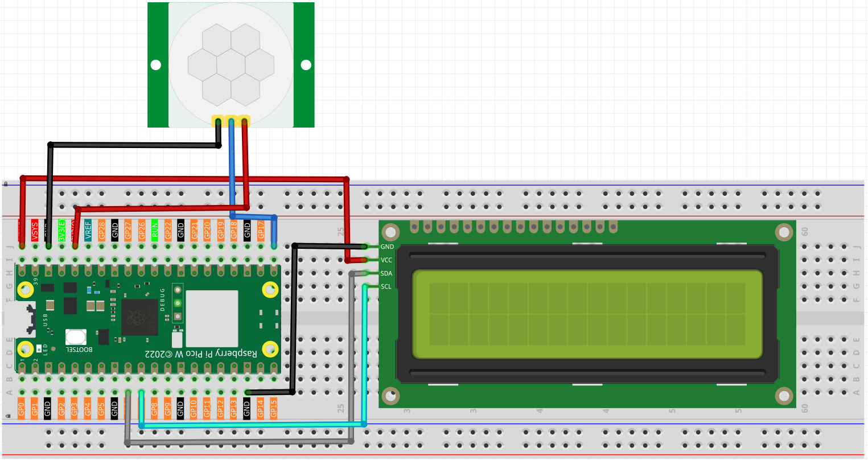
Task: Click the LCD's top-right mounting hole
Action: (783, 232)
